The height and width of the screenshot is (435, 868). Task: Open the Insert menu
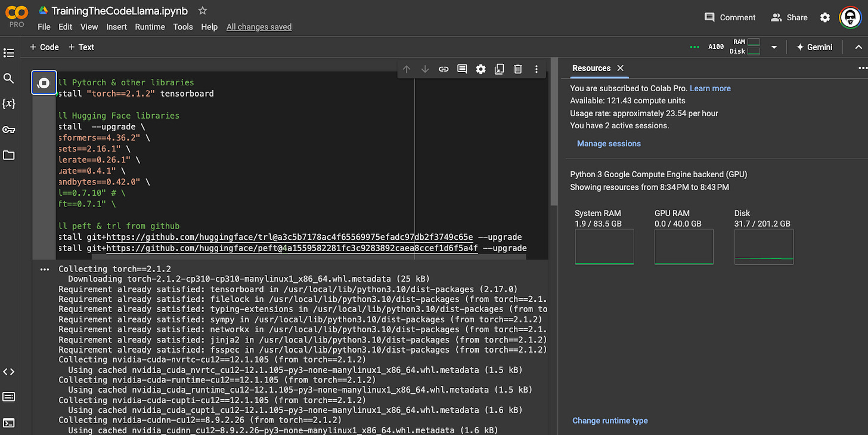[116, 27]
